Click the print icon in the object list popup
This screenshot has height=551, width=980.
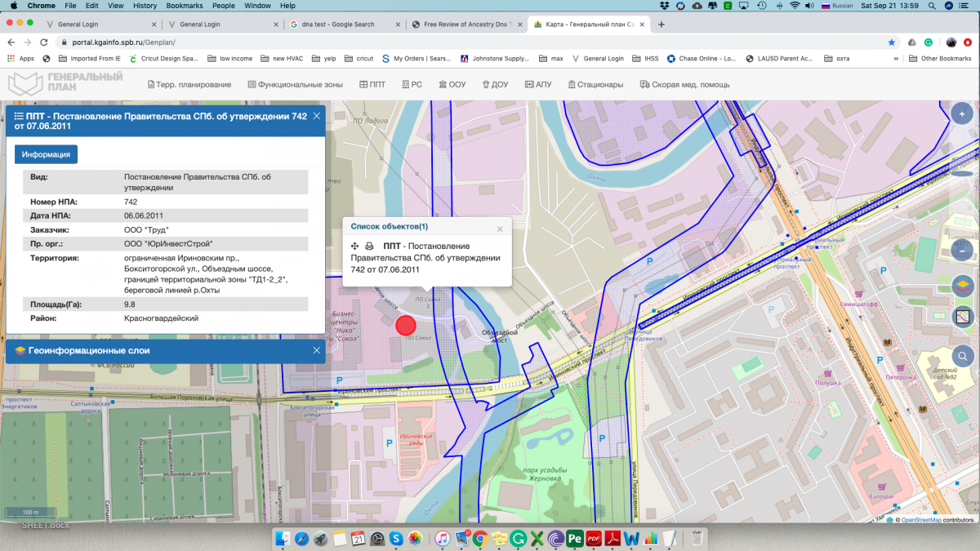point(369,247)
